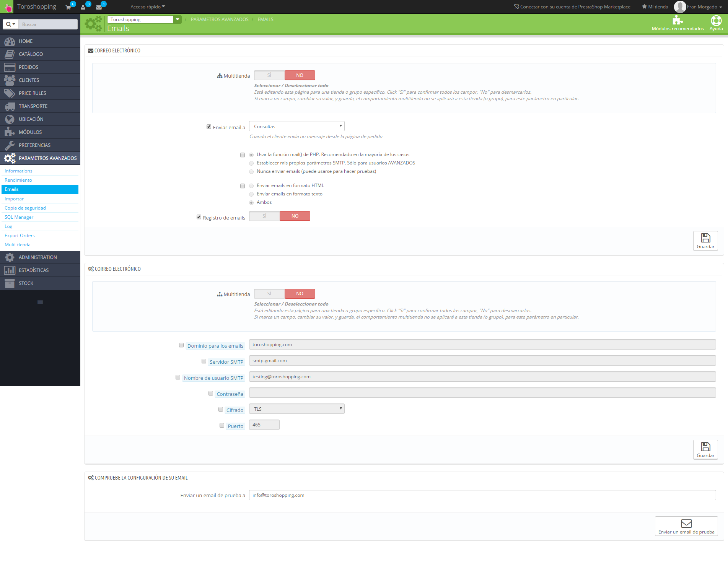728x571 pixels.
Task: Click the Módulos recomendados puzzle icon
Action: click(x=678, y=20)
